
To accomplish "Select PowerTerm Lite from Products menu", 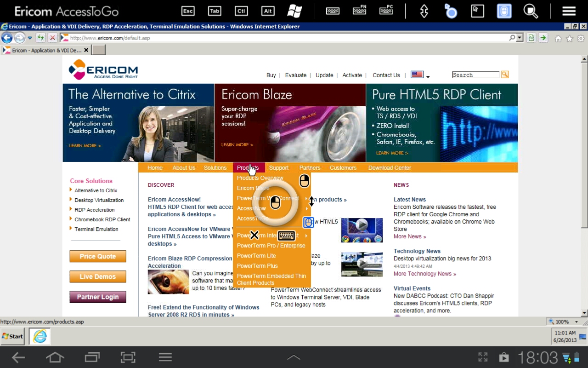I will coord(256,256).
